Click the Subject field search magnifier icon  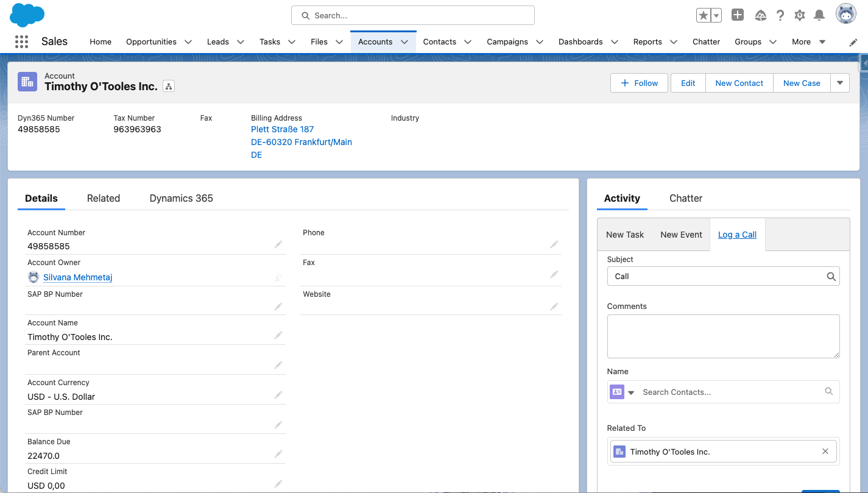(831, 277)
